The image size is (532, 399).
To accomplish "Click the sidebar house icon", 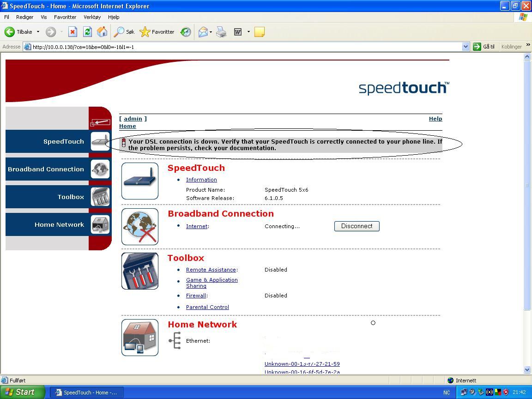I will (x=100, y=224).
